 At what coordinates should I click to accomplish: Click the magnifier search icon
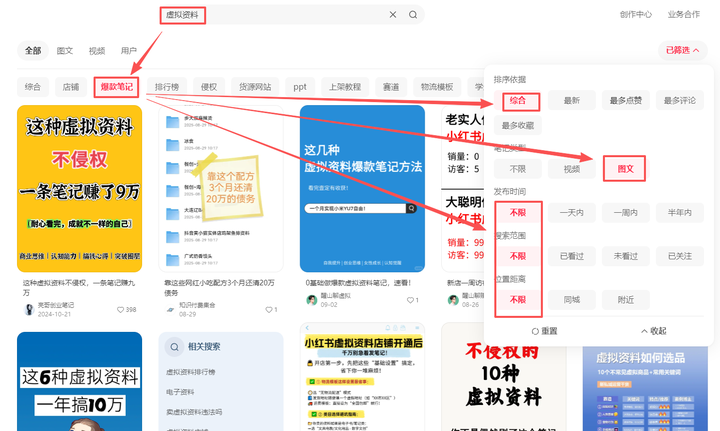tap(413, 15)
